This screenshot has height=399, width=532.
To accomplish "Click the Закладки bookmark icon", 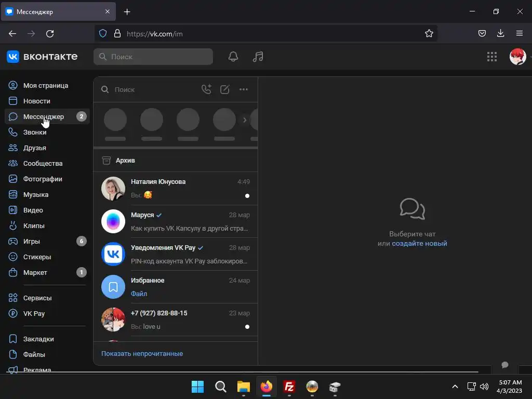I will pyautogui.click(x=13, y=339).
